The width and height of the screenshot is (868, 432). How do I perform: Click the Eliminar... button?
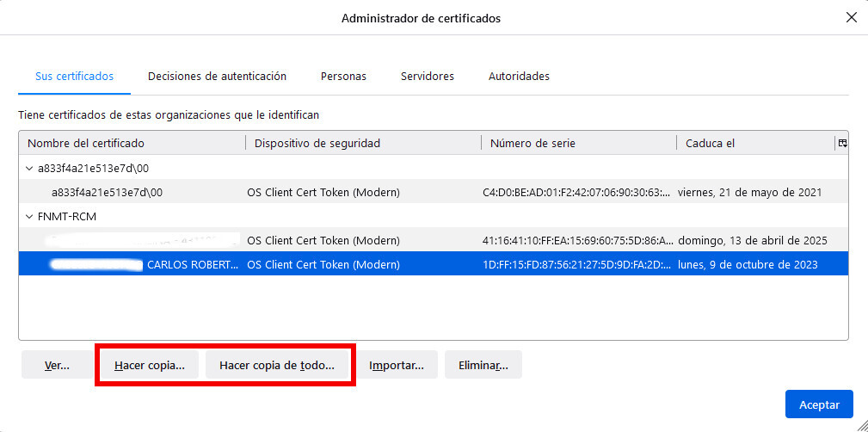click(483, 365)
